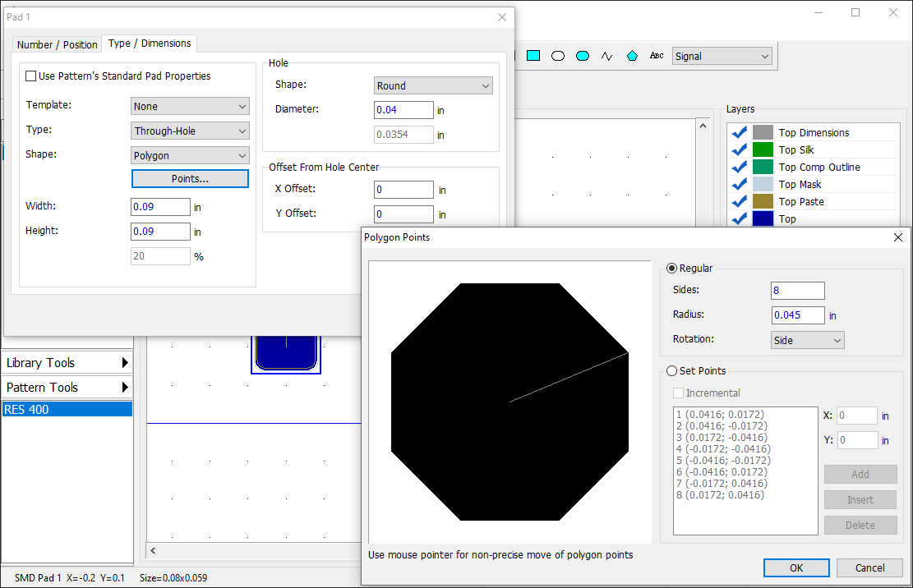Click the Top Silk green color swatch

tap(763, 149)
